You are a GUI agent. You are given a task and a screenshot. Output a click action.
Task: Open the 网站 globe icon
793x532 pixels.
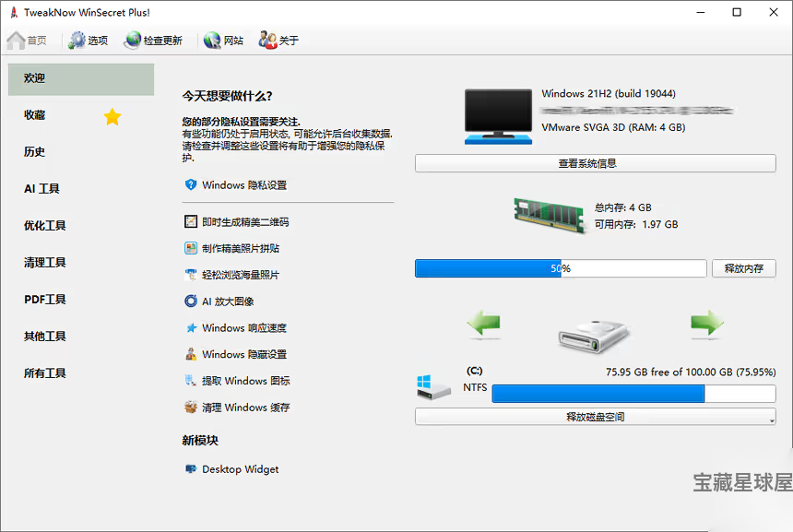point(212,41)
